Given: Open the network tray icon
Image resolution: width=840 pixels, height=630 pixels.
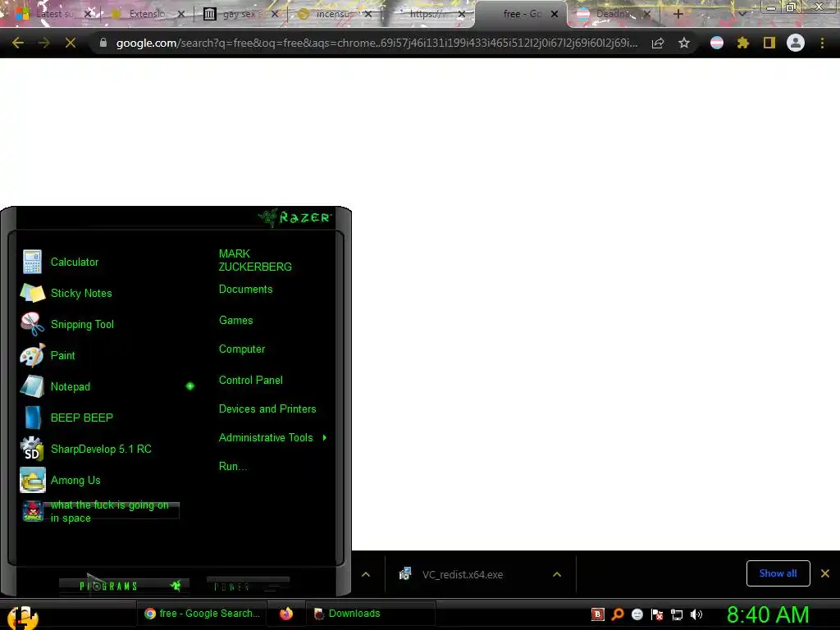Looking at the screenshot, I should [x=677, y=614].
